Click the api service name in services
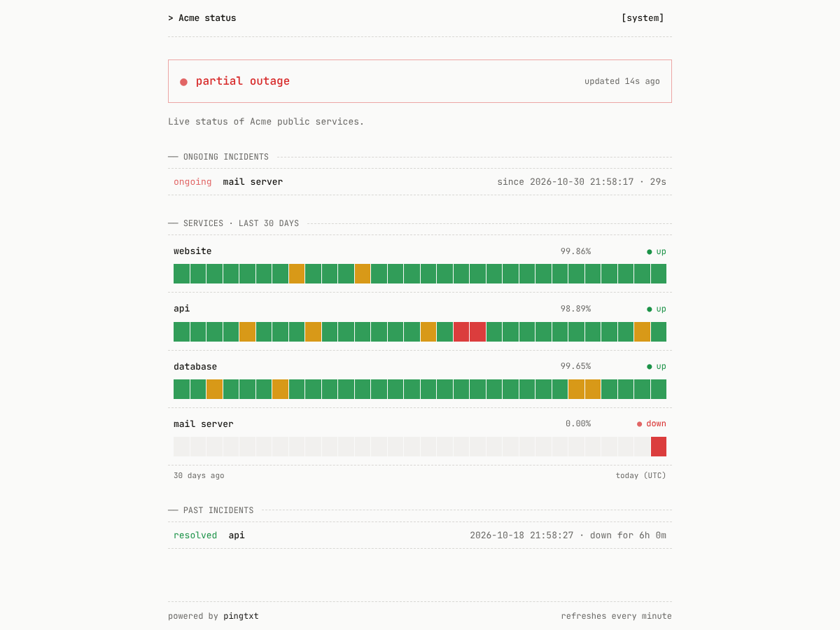 pos(181,309)
